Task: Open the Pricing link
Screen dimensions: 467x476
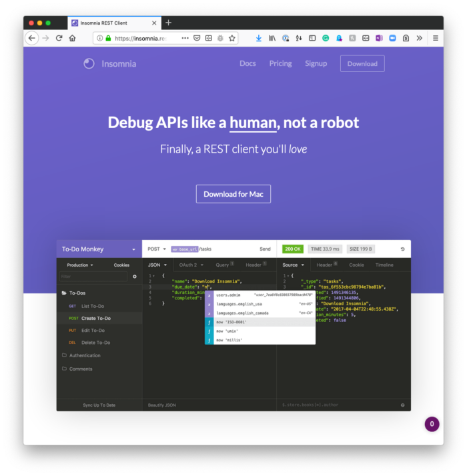Action: [280, 63]
